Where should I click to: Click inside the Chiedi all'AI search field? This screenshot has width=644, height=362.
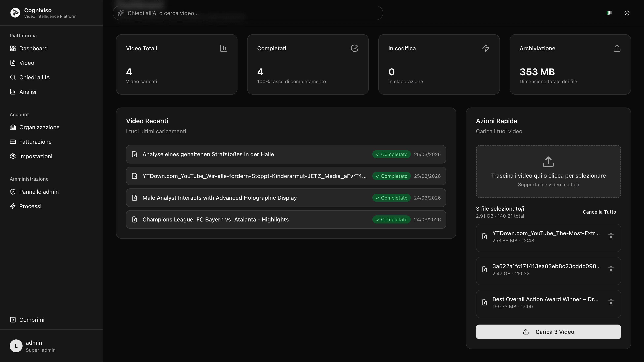pyautogui.click(x=248, y=13)
